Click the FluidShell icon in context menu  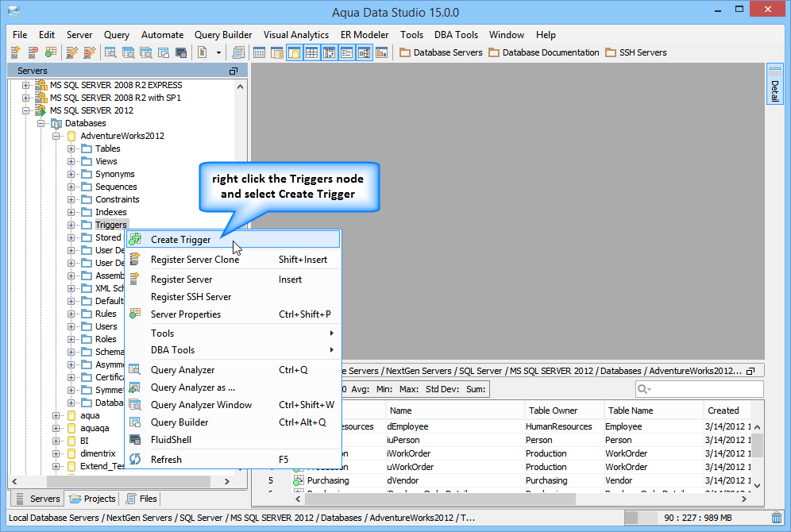pos(135,440)
